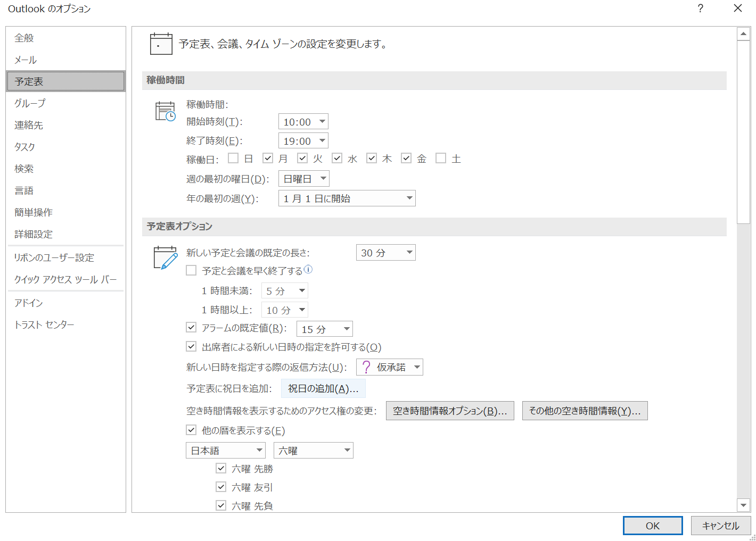Uncheck the 六曜 友引 checkbox

pos(221,487)
